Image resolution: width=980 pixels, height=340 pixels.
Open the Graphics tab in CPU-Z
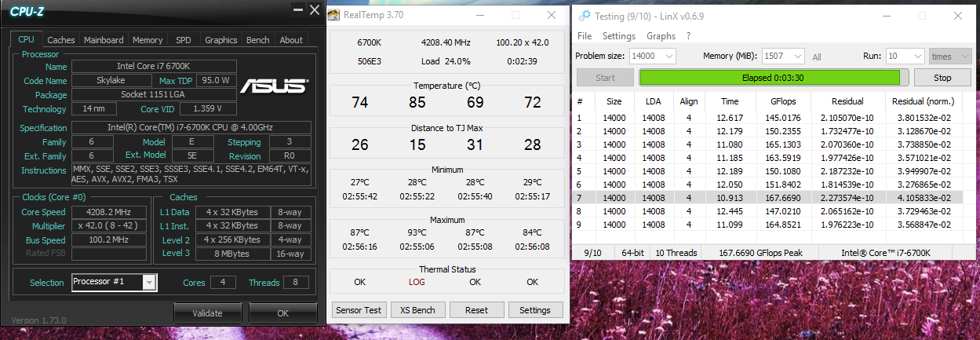click(x=220, y=40)
